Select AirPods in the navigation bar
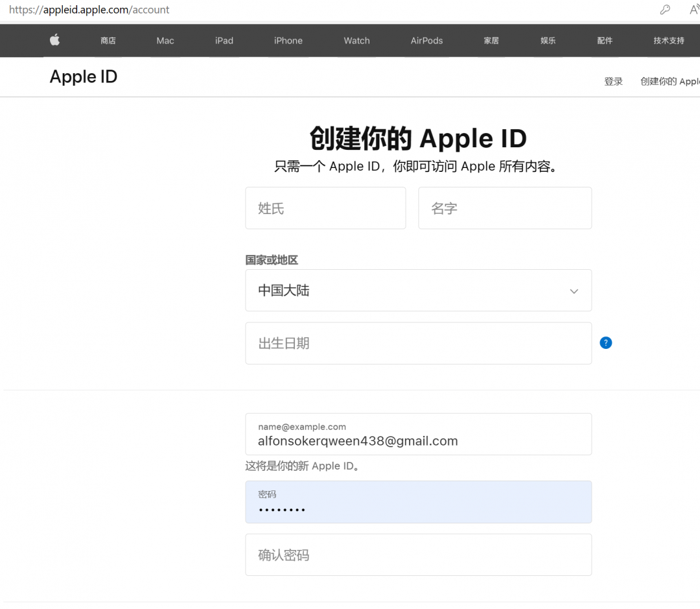This screenshot has width=700, height=609. (426, 40)
